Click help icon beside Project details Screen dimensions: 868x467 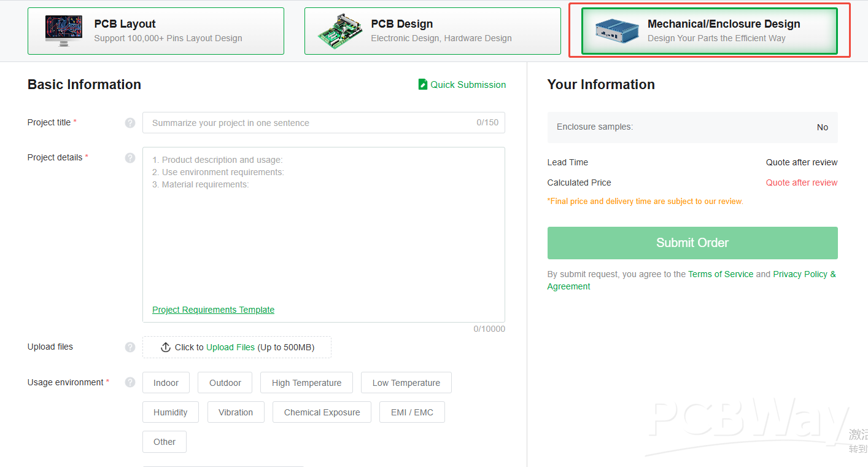tap(130, 158)
